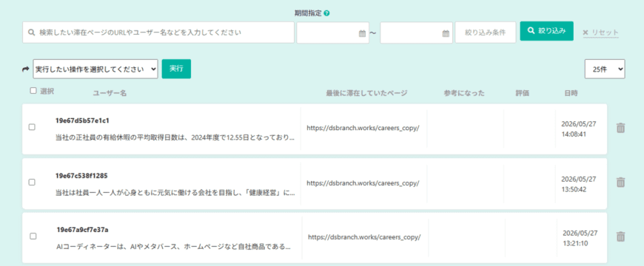
Task: Click the 絞り込み filter button
Action: tap(547, 31)
